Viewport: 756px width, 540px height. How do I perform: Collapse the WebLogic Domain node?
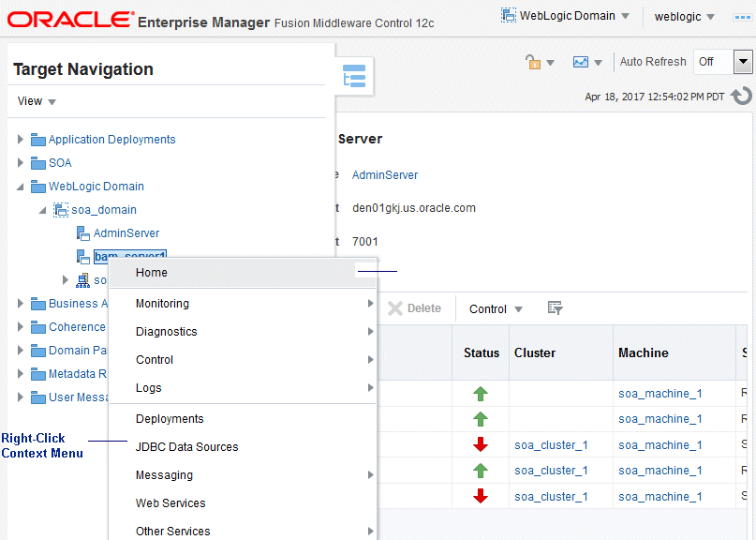[x=21, y=187]
